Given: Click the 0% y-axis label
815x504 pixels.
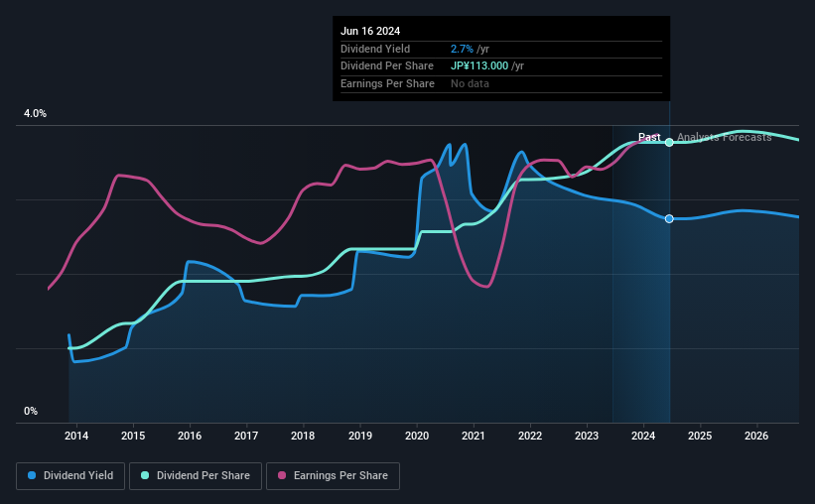Looking at the screenshot, I should [31, 411].
